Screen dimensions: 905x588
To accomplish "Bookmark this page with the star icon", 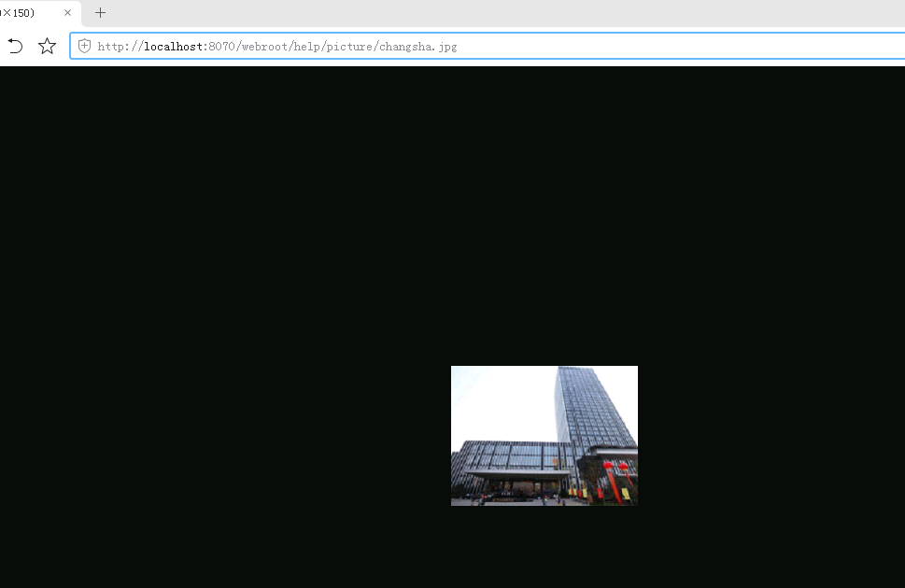I will (x=48, y=46).
